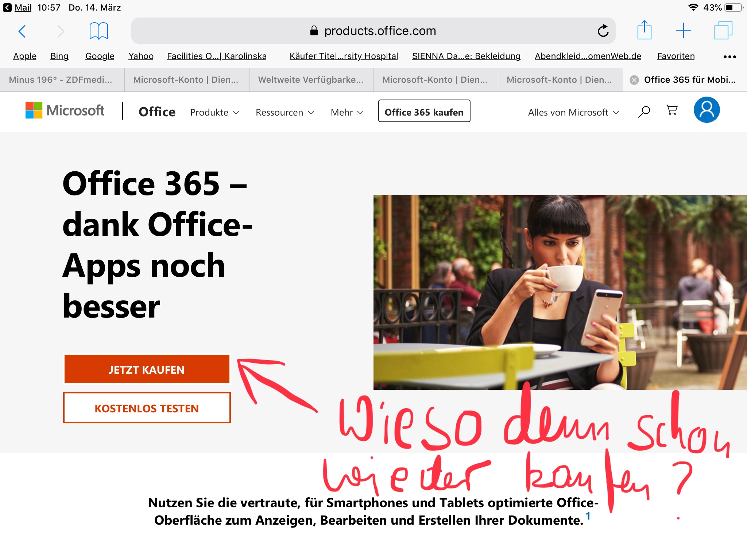The image size is (747, 560).
Task: Click the Microsoft logo
Action: pos(65,110)
